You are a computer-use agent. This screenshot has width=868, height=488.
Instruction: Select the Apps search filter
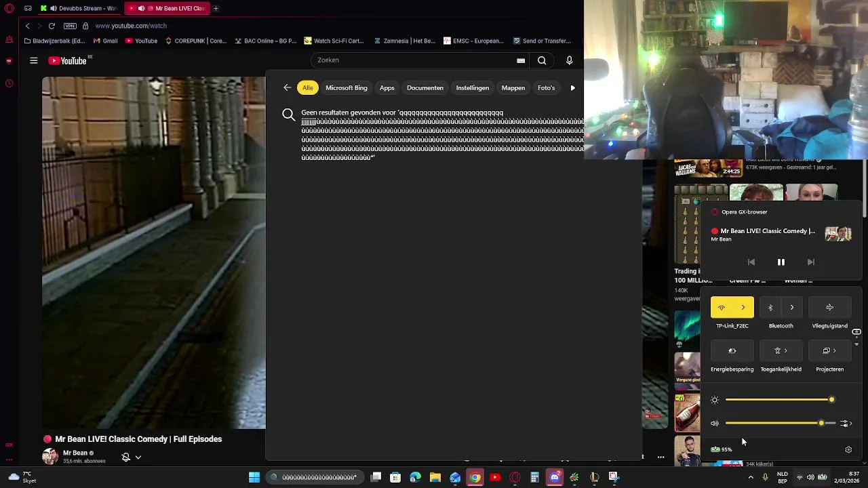387,87
